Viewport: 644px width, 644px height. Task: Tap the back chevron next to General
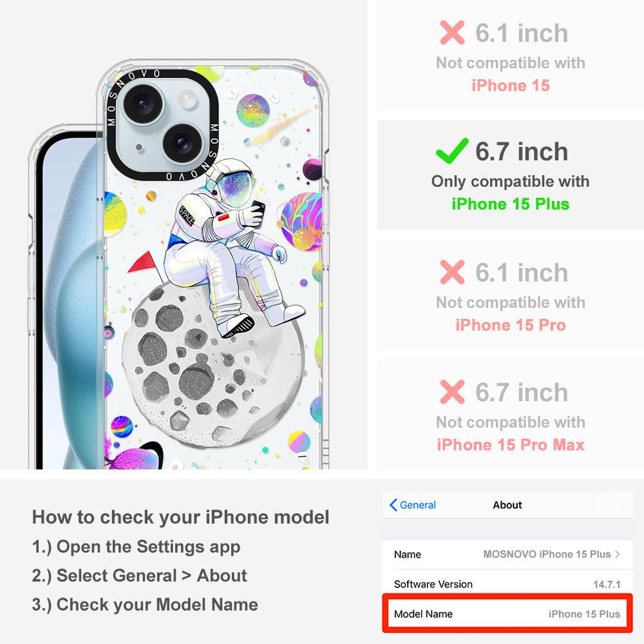pyautogui.click(x=393, y=505)
